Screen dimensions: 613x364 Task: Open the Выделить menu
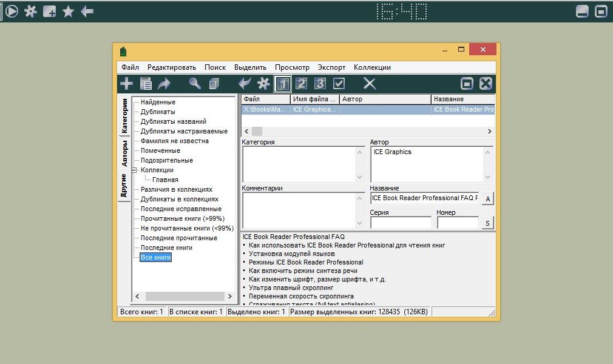click(250, 67)
